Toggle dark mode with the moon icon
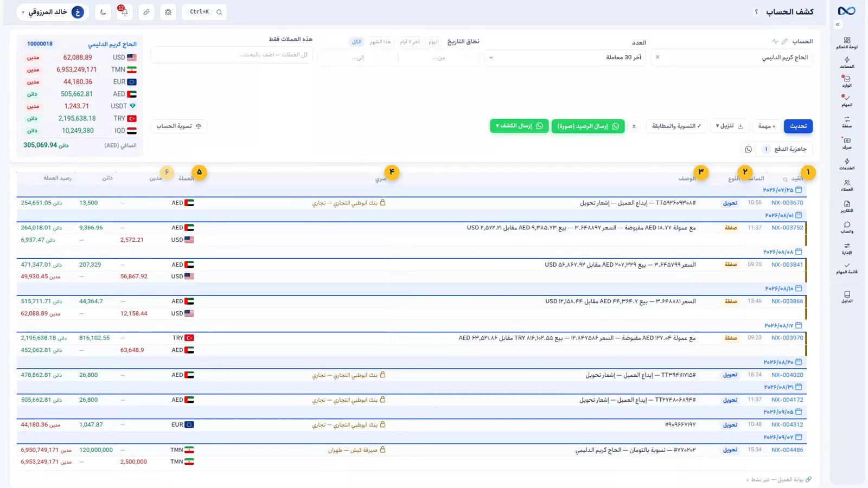The width and height of the screenshot is (868, 488). tap(103, 12)
